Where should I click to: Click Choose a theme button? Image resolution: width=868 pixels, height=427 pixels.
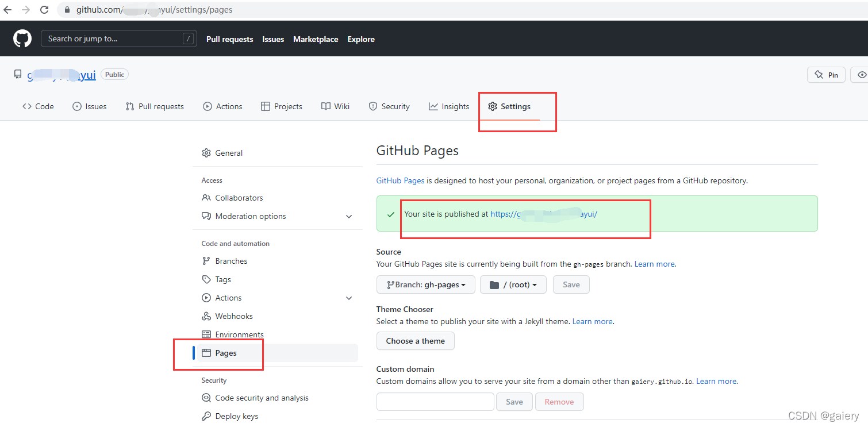coord(416,341)
